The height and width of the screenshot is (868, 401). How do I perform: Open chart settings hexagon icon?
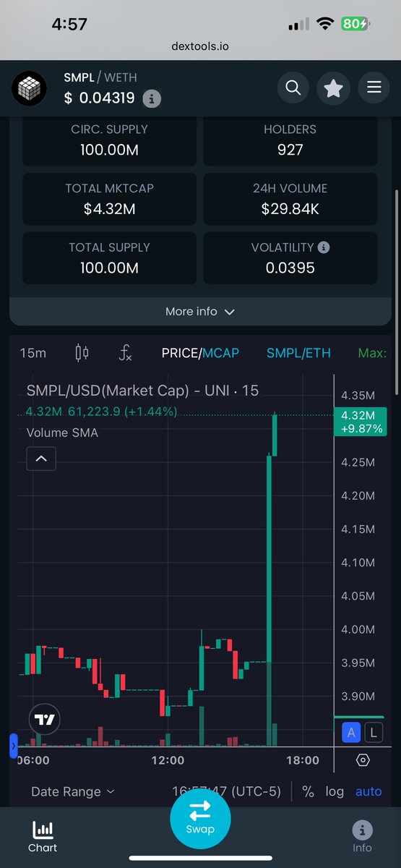[363, 760]
